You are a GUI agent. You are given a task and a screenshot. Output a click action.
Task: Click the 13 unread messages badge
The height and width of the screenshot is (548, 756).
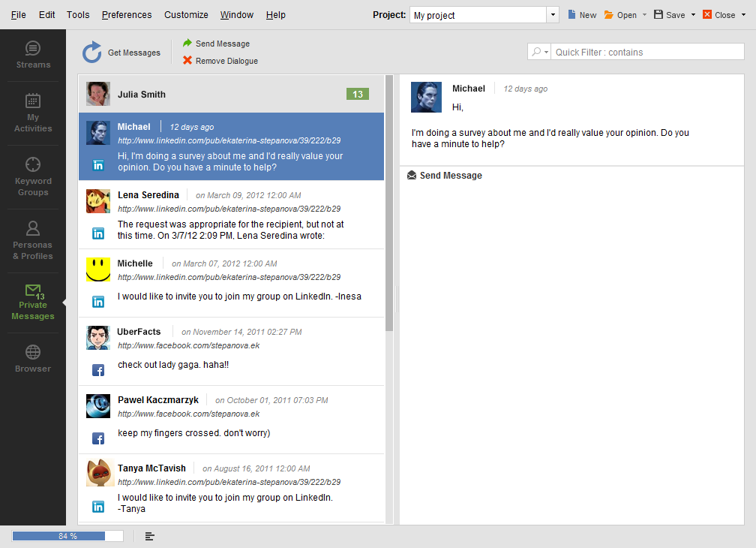tap(358, 94)
